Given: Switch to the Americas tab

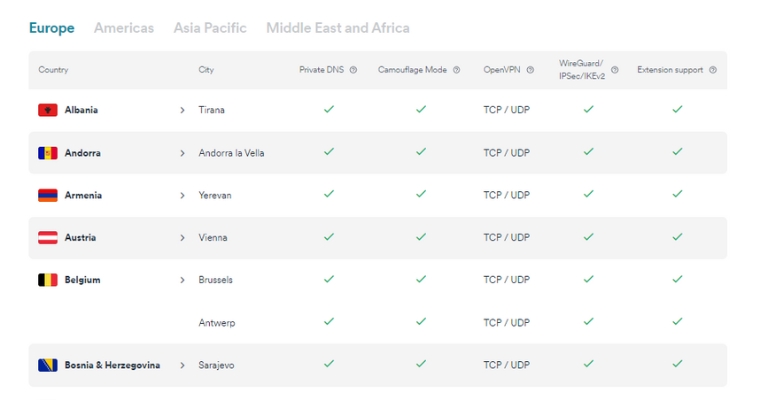Looking at the screenshot, I should coord(124,28).
